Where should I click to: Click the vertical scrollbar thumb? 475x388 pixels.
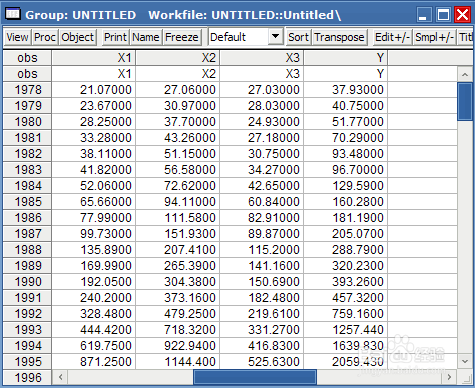465,101
